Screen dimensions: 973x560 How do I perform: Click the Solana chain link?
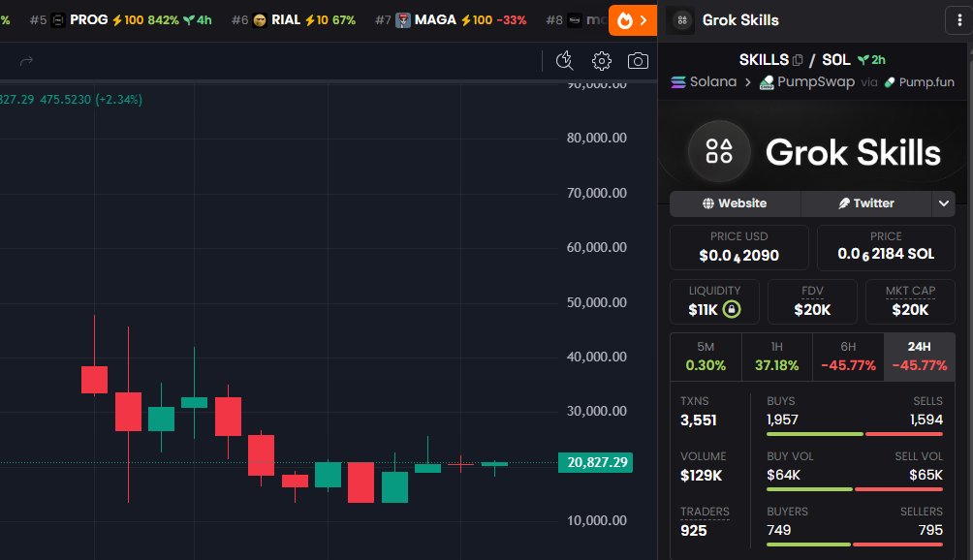704,81
